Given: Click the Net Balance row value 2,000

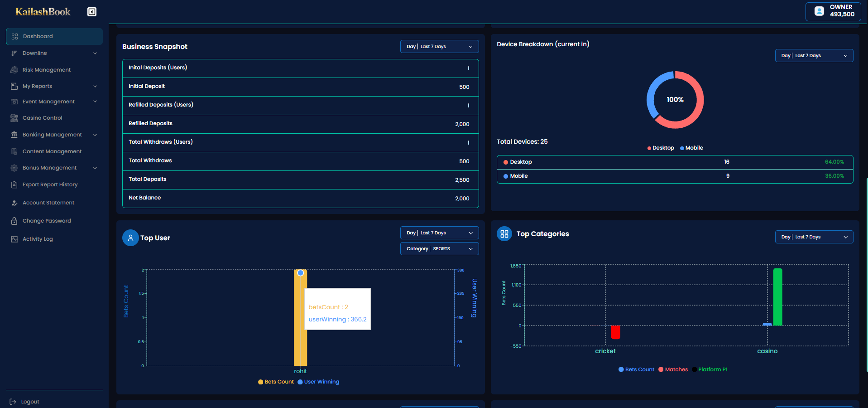Looking at the screenshot, I should 462,199.
